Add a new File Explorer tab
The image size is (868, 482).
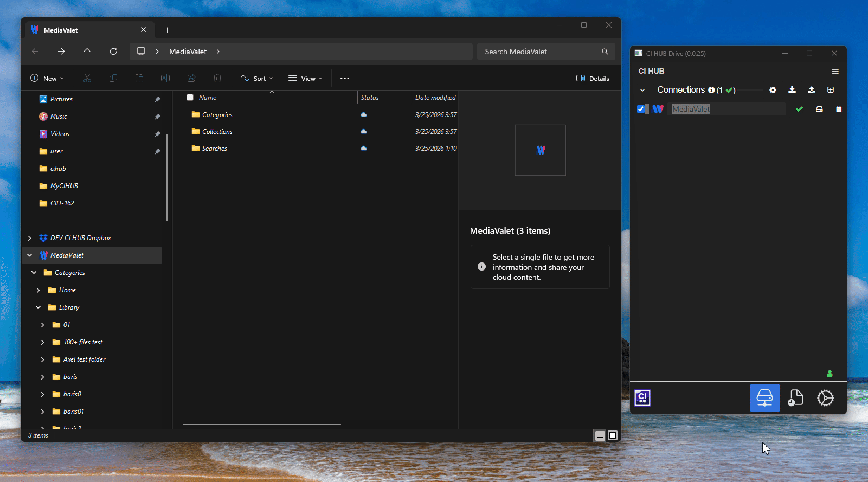point(168,30)
